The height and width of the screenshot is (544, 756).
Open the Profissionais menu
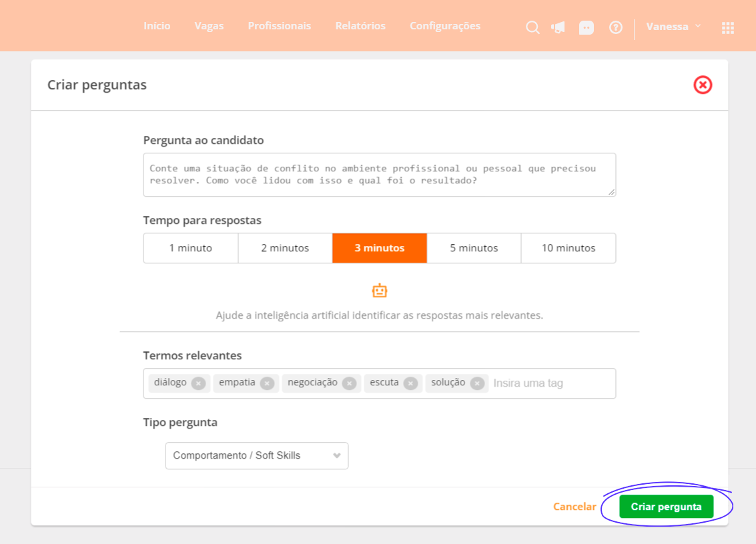tap(279, 26)
